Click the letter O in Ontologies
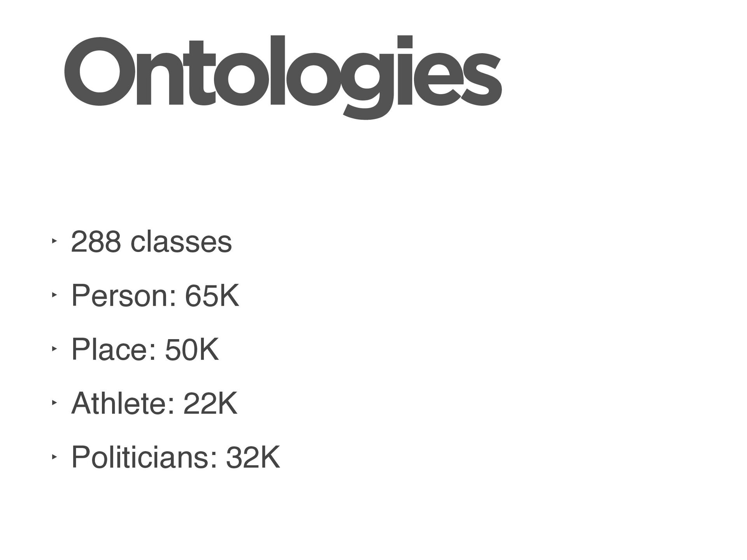 (100, 72)
